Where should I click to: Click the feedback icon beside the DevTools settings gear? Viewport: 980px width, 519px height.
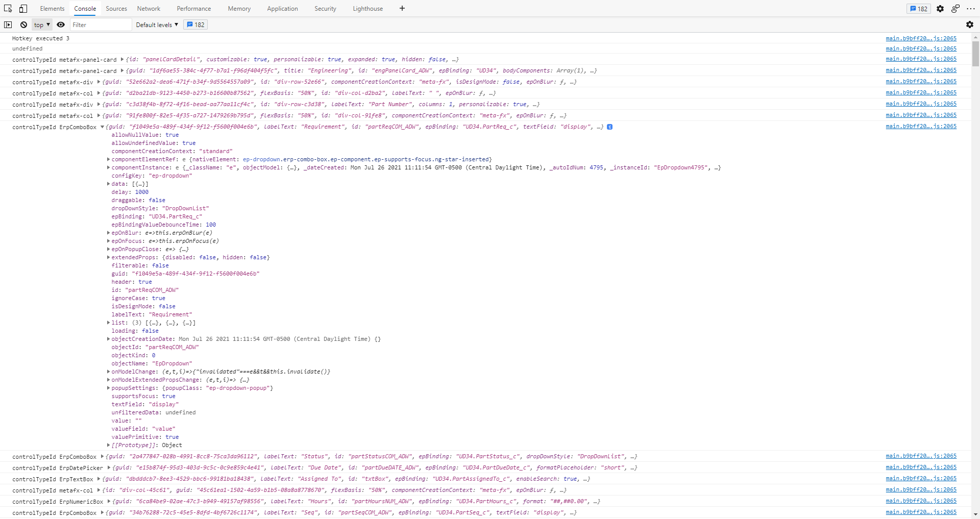coord(955,9)
